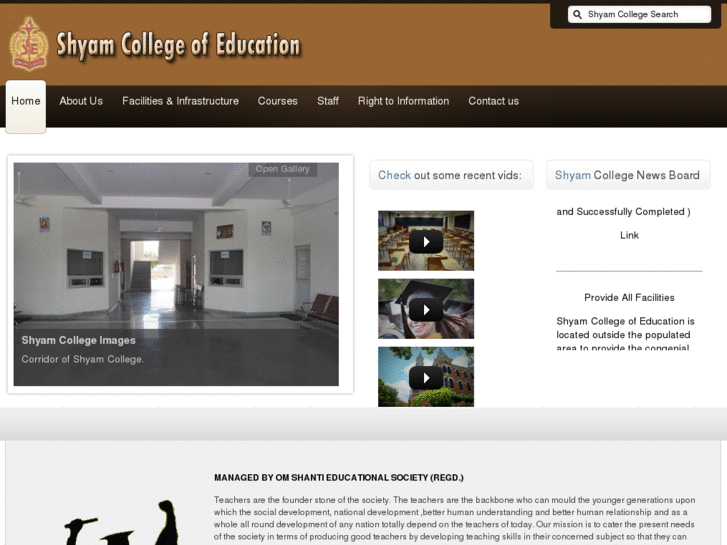Click 'Shyam College Images' caption

coord(78,340)
